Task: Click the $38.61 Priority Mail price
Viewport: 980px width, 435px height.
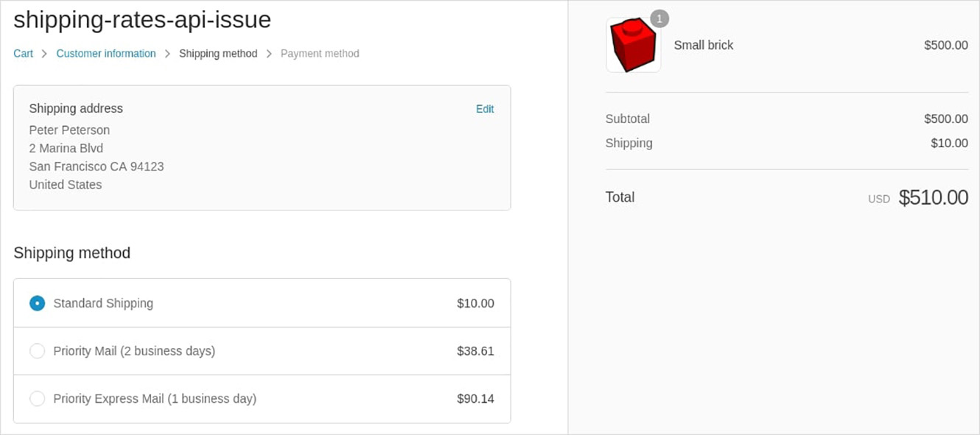Action: point(475,351)
